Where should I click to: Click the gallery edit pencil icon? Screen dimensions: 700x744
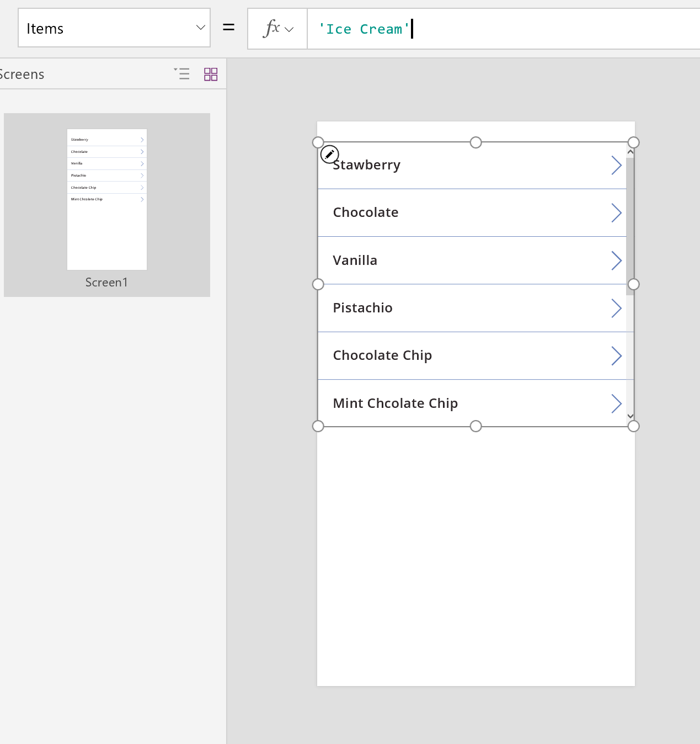click(x=329, y=155)
